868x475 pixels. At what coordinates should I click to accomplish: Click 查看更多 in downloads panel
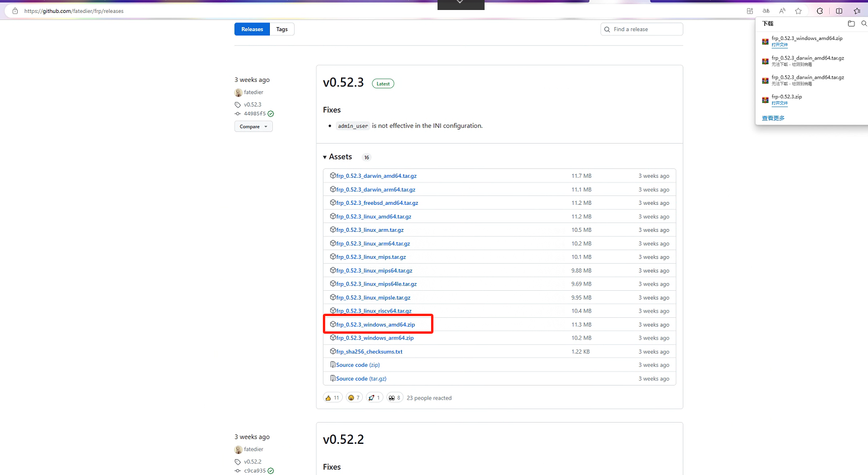[x=773, y=118]
